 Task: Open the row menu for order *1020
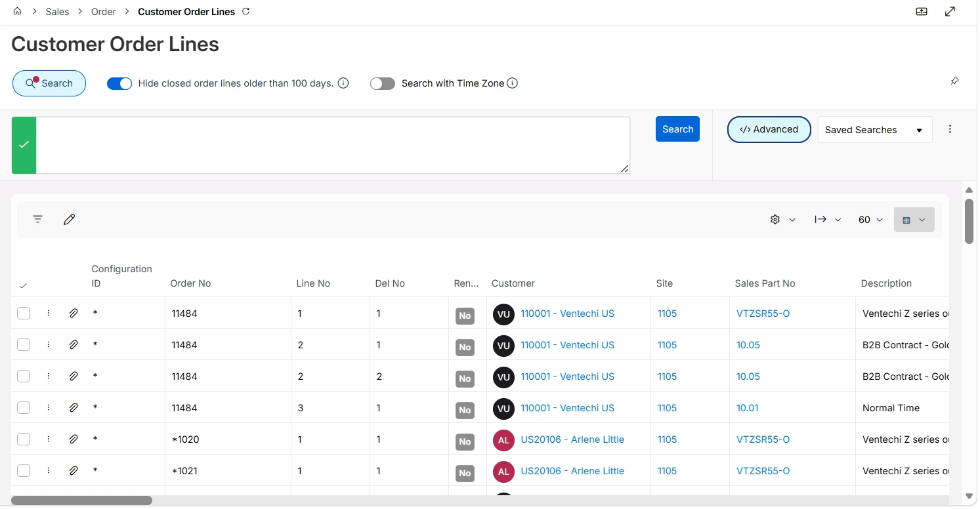(49, 439)
